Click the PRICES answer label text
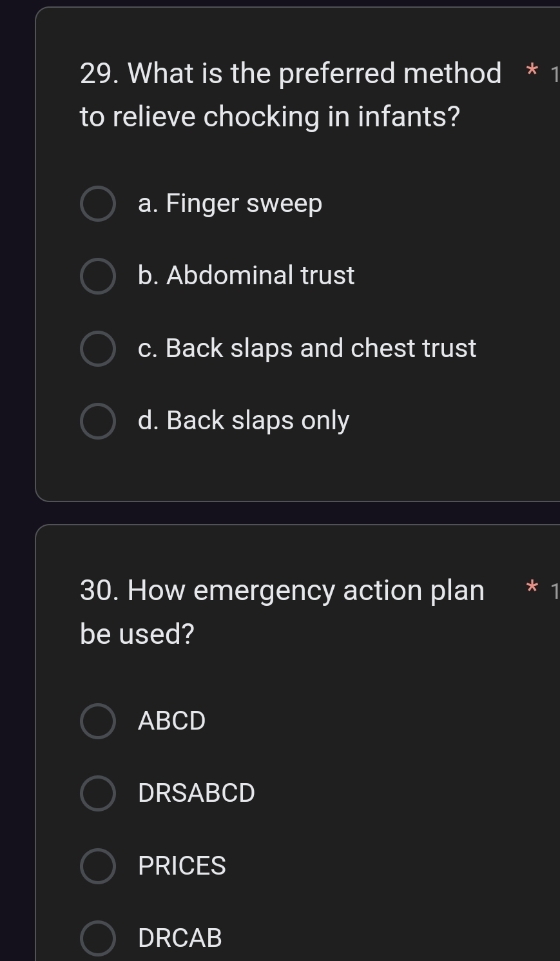 [x=182, y=866]
